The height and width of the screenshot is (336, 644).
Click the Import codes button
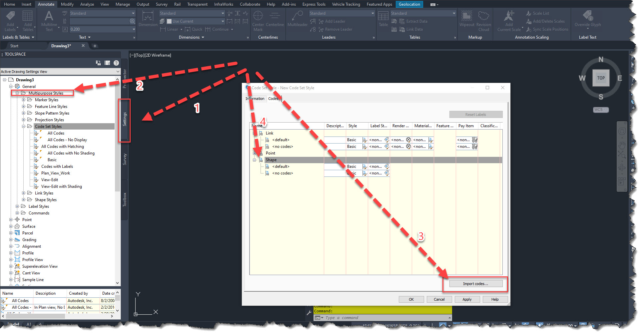(475, 283)
